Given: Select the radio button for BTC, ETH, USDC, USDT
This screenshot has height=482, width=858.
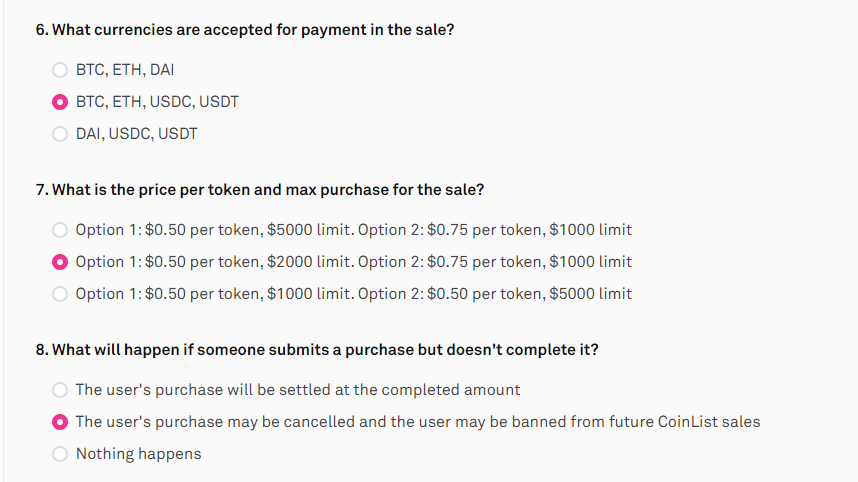Looking at the screenshot, I should 60,102.
